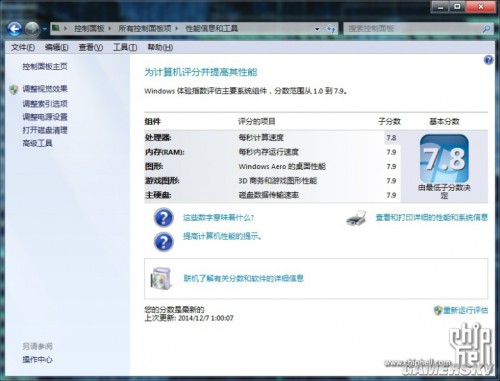Click the greyed Forward navigation arrow
This screenshot has height=381, width=500.
coord(32,29)
